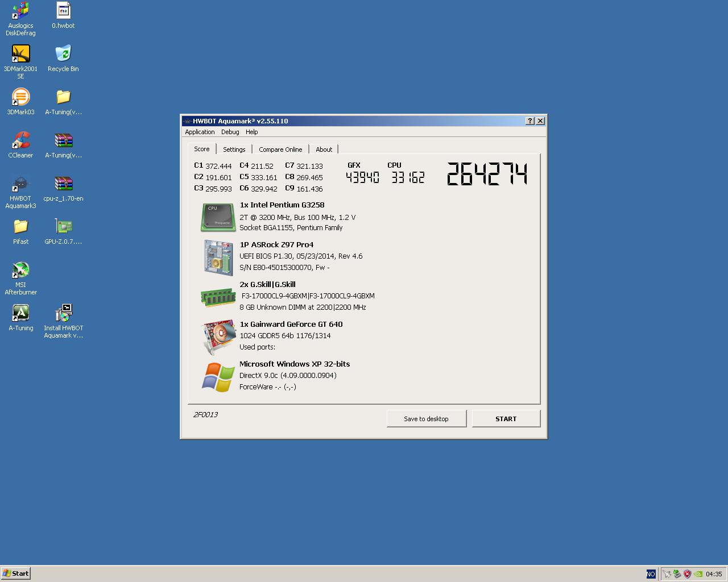Click the GFX score 43940
Image resolution: width=728 pixels, height=582 pixels.
362,177
